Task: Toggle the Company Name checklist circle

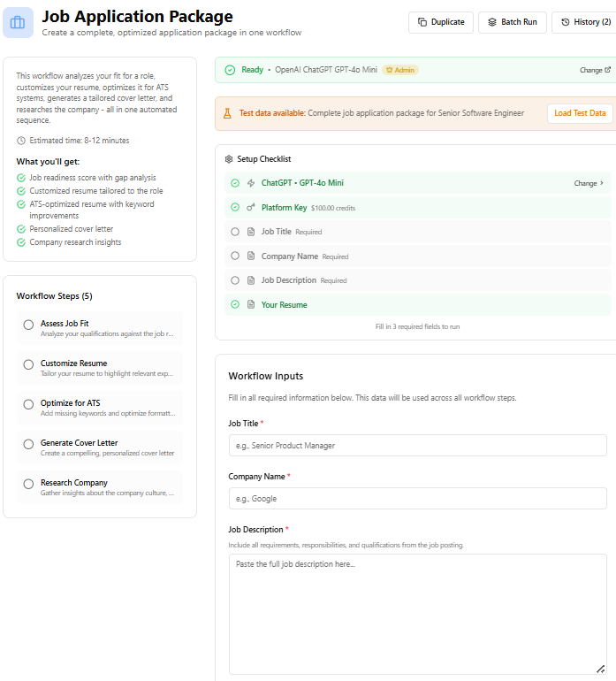Action: (x=235, y=256)
